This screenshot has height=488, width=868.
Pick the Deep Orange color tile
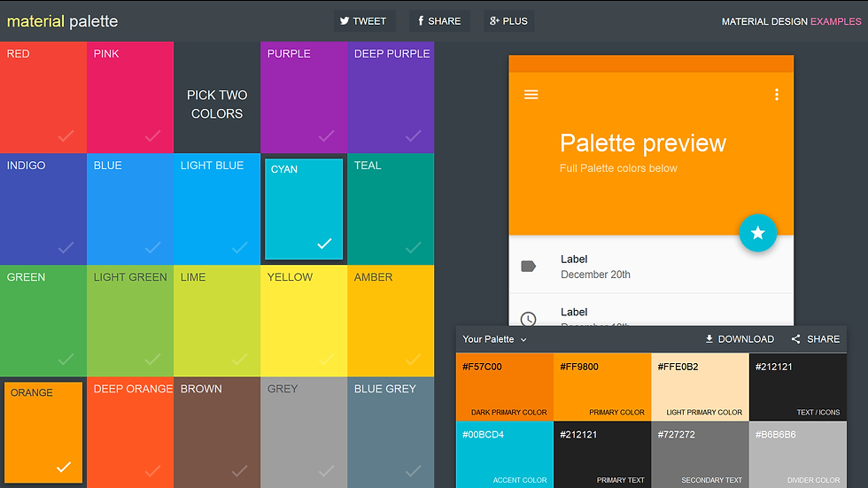click(130, 433)
